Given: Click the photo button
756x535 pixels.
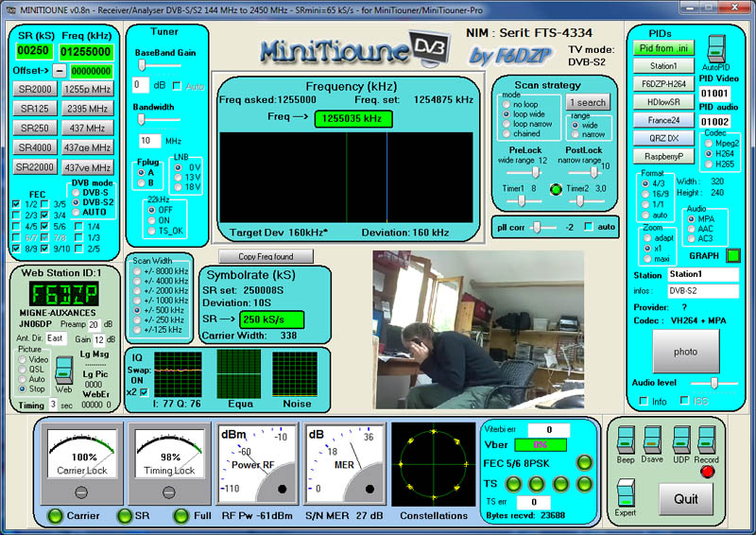Looking at the screenshot, I should [x=686, y=352].
